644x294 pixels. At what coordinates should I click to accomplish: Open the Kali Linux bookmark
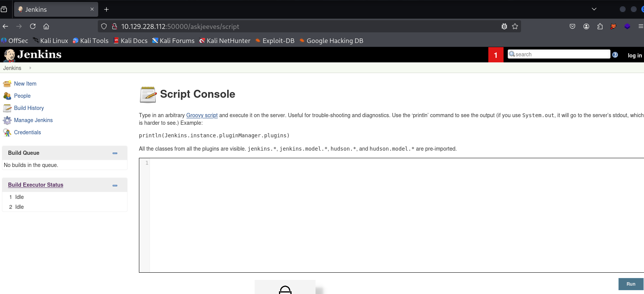point(50,41)
